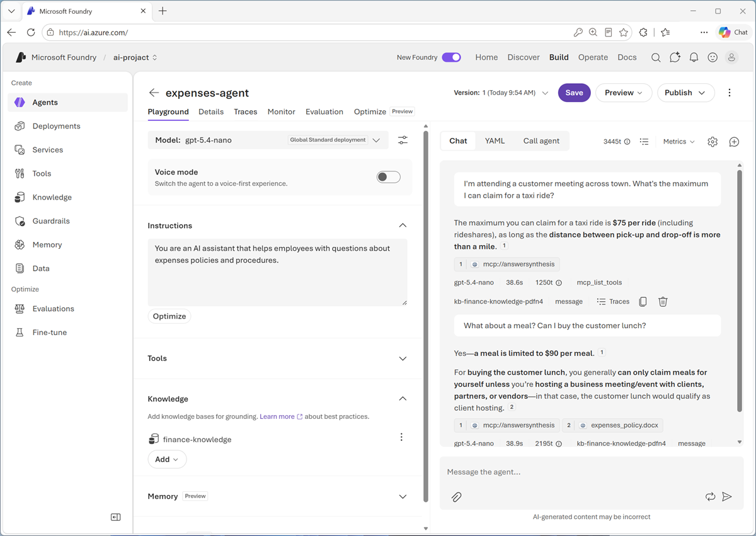Open the Publish dropdown button
The width and height of the screenshot is (756, 536).
pyautogui.click(x=685, y=93)
